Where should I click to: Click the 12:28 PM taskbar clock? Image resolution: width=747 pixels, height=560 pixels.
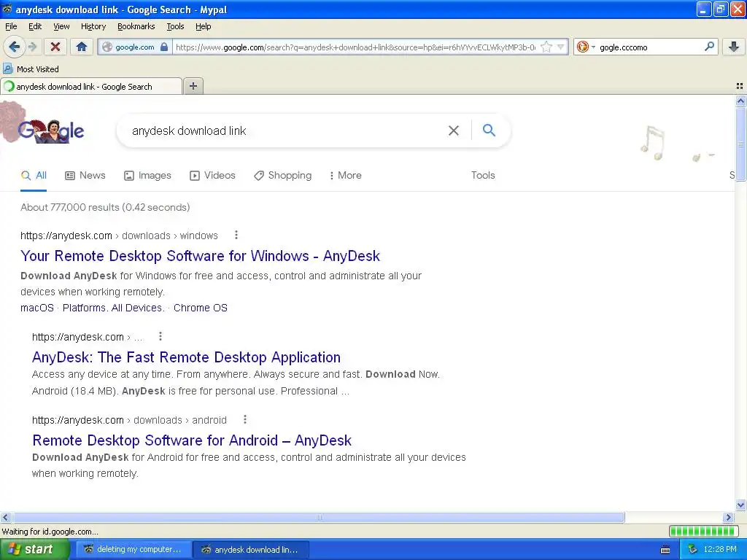(720, 549)
